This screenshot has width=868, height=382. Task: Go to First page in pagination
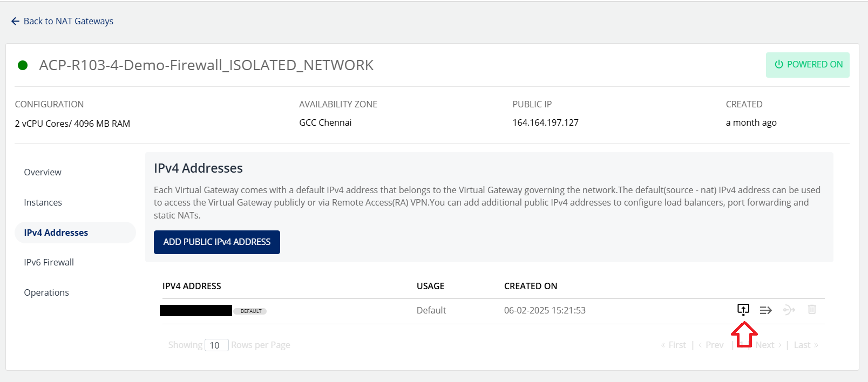coord(673,345)
